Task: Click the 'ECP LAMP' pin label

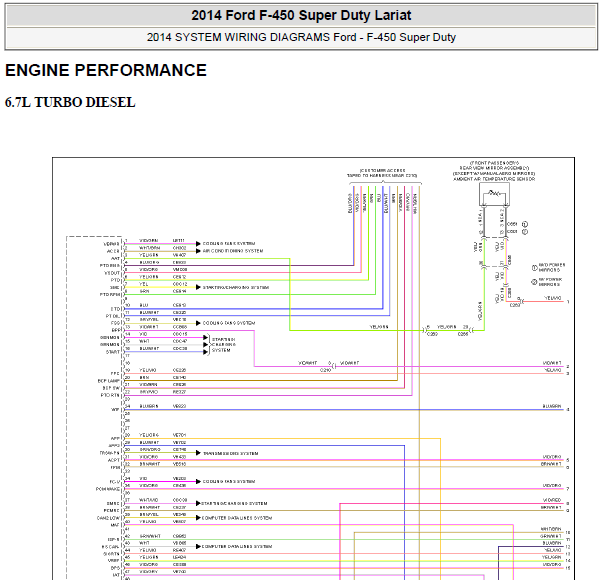Action: point(108,381)
